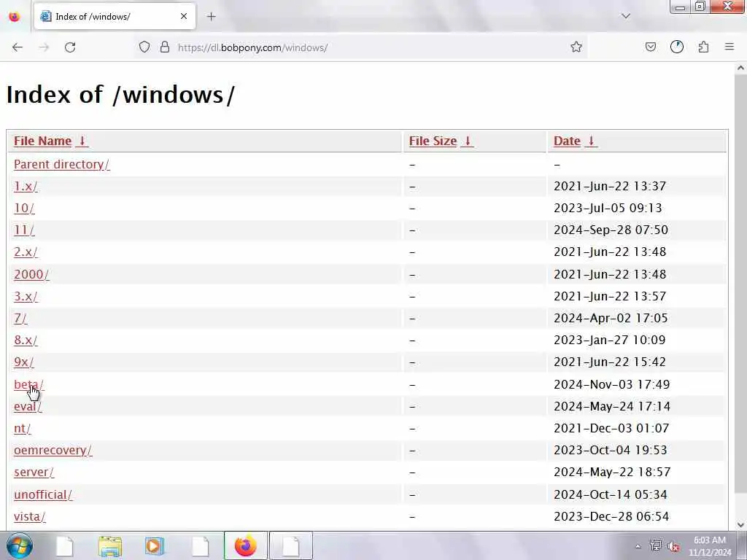
Task: Click the Index of /windows/ heading
Action: (120, 94)
